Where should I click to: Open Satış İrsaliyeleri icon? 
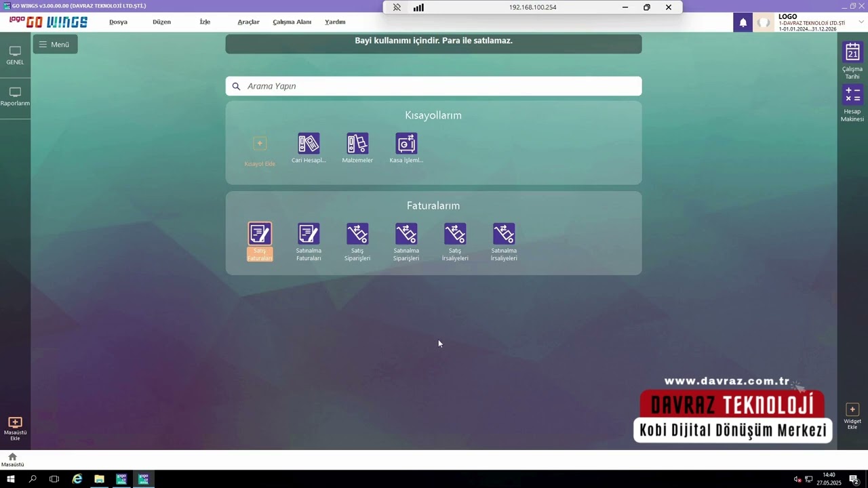(x=455, y=234)
